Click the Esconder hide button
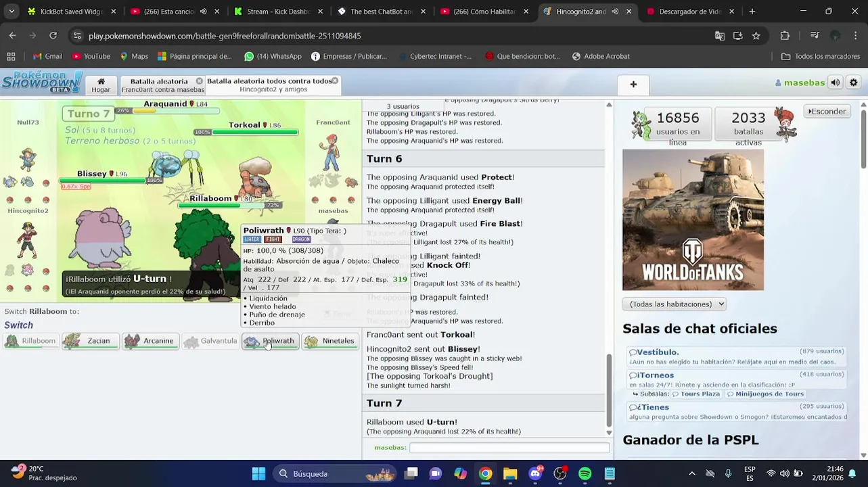 click(827, 111)
